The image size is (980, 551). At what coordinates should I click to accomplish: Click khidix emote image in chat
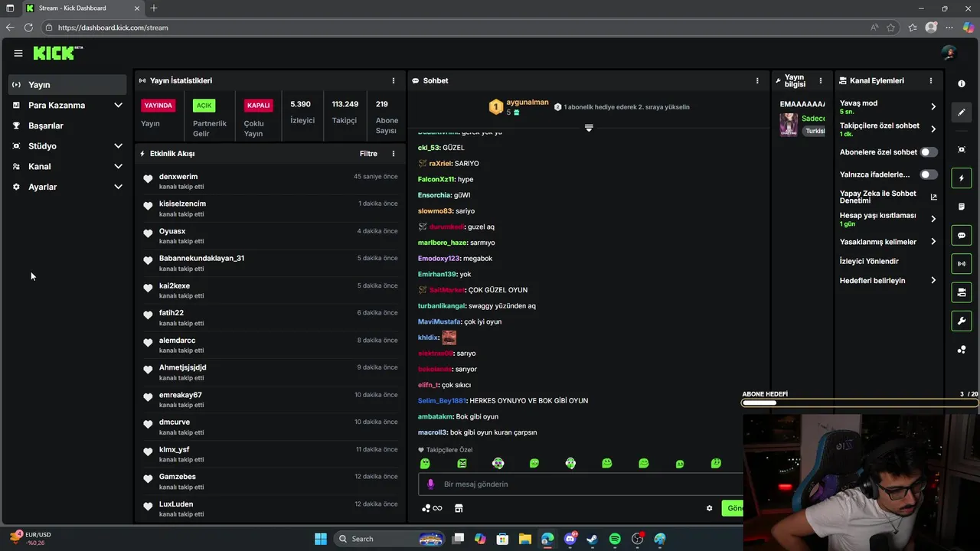[449, 337]
